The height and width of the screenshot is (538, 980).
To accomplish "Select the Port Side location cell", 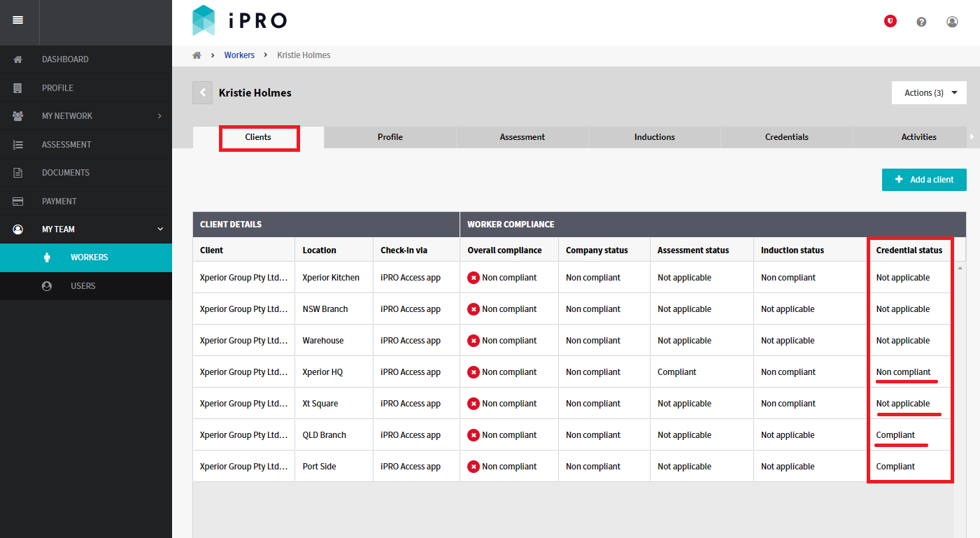I will tap(334, 467).
